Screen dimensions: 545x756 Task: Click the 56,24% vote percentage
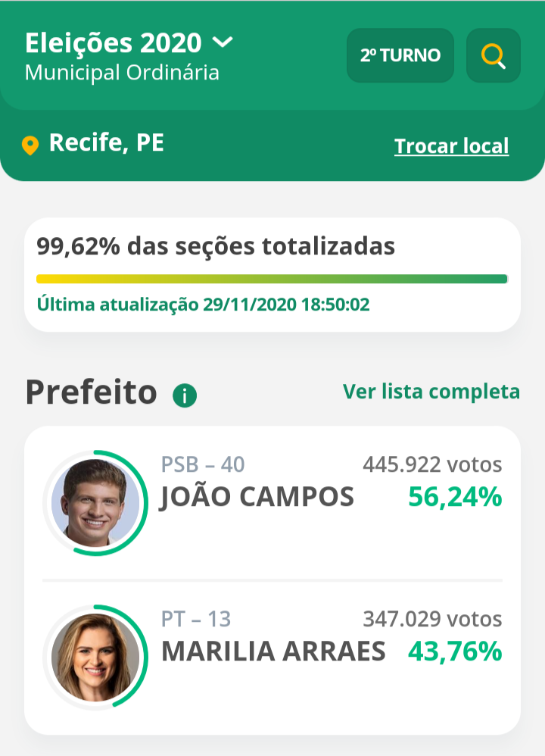(x=455, y=497)
